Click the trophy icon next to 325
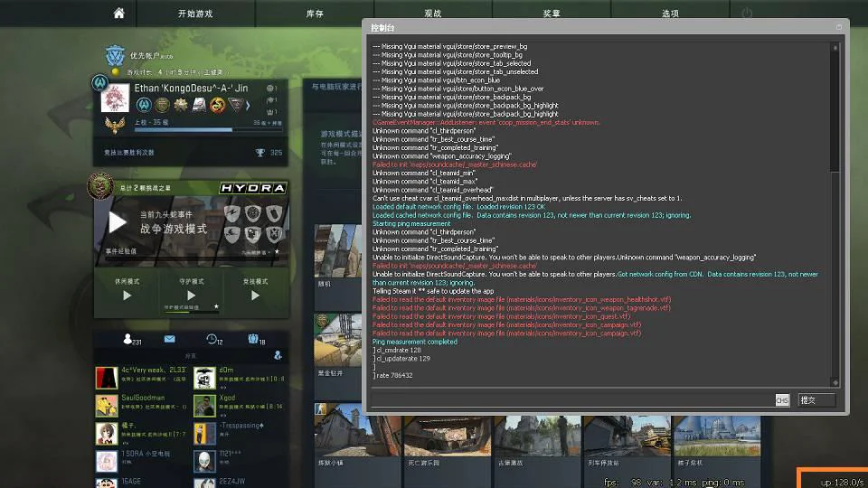868x488 pixels. pyautogui.click(x=259, y=152)
